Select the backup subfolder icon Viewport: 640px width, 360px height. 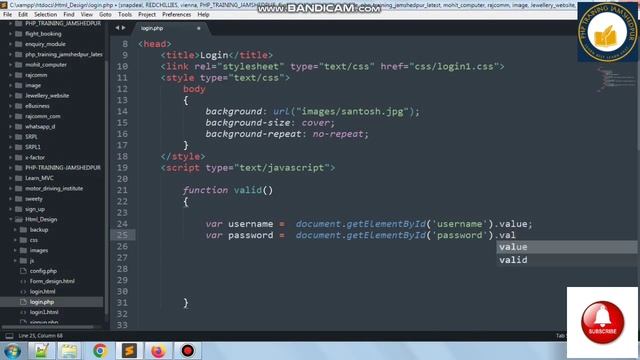click(23, 229)
